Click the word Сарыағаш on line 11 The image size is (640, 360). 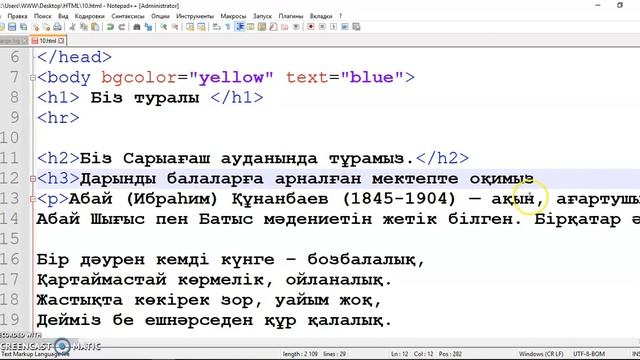tap(167, 158)
